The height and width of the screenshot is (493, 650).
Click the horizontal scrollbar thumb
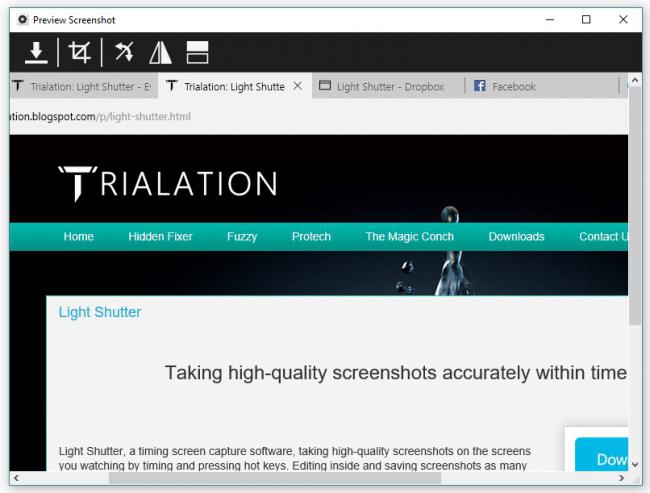click(275, 478)
